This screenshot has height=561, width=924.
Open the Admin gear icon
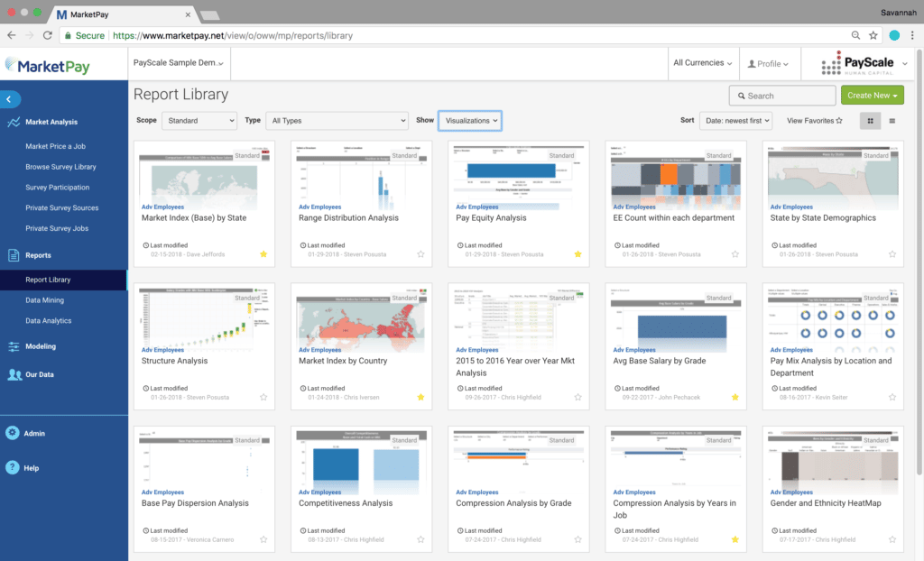(x=13, y=433)
